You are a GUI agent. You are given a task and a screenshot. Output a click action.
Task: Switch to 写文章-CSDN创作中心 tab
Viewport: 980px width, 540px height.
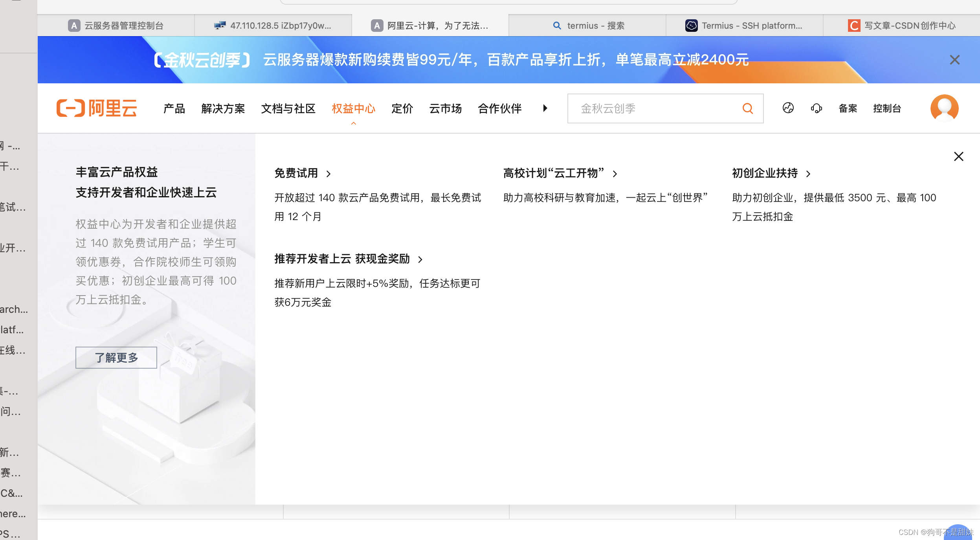pos(902,26)
